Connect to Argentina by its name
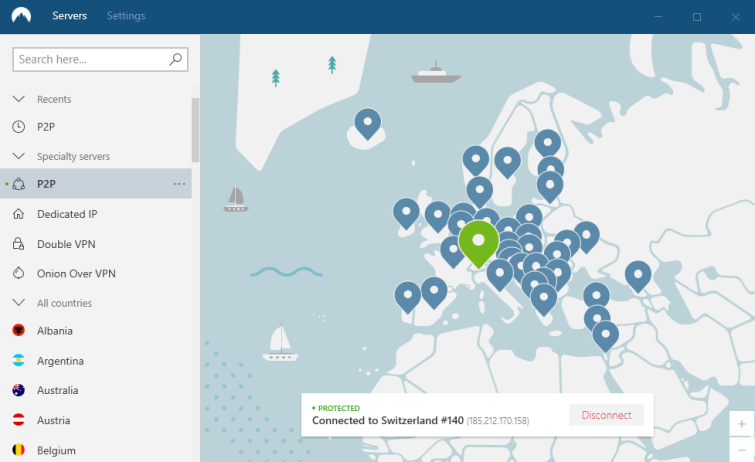Image resolution: width=755 pixels, height=462 pixels. pos(60,361)
